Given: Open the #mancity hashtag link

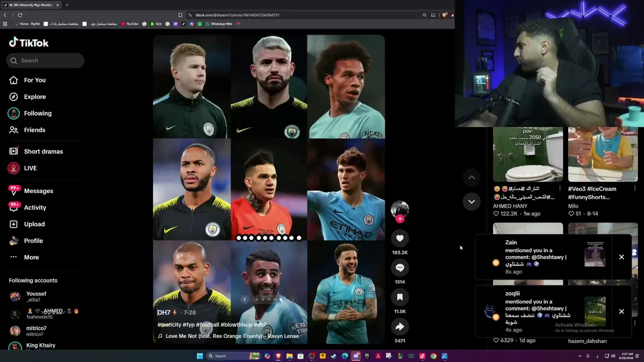Looking at the screenshot, I should [x=169, y=325].
